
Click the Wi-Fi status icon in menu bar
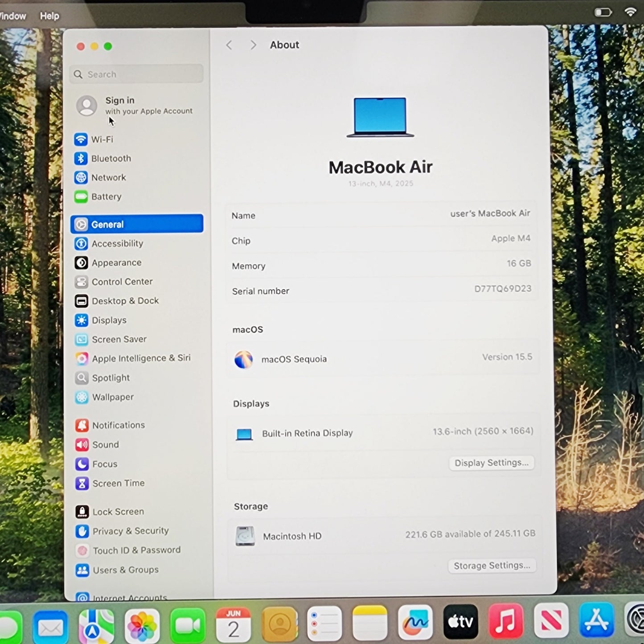(630, 12)
